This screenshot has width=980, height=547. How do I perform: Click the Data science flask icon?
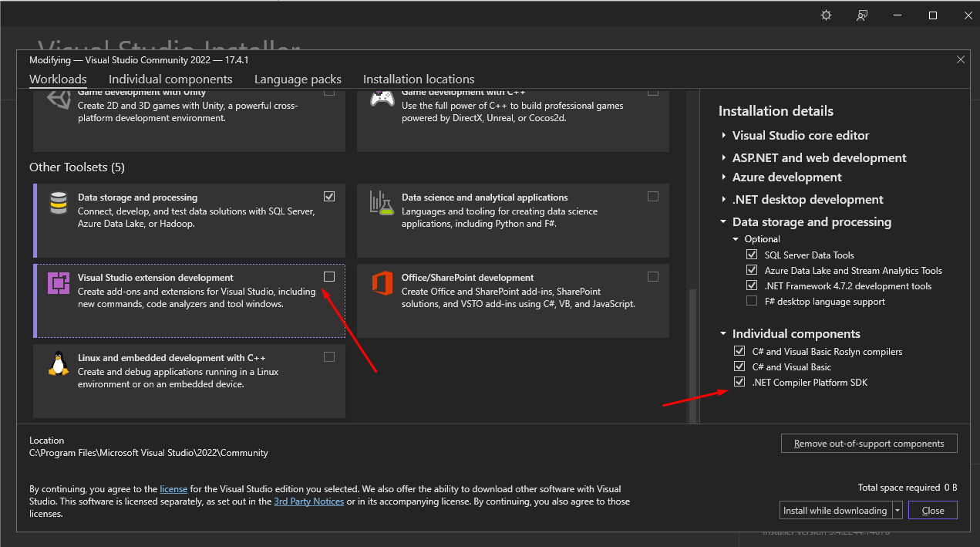coord(382,203)
